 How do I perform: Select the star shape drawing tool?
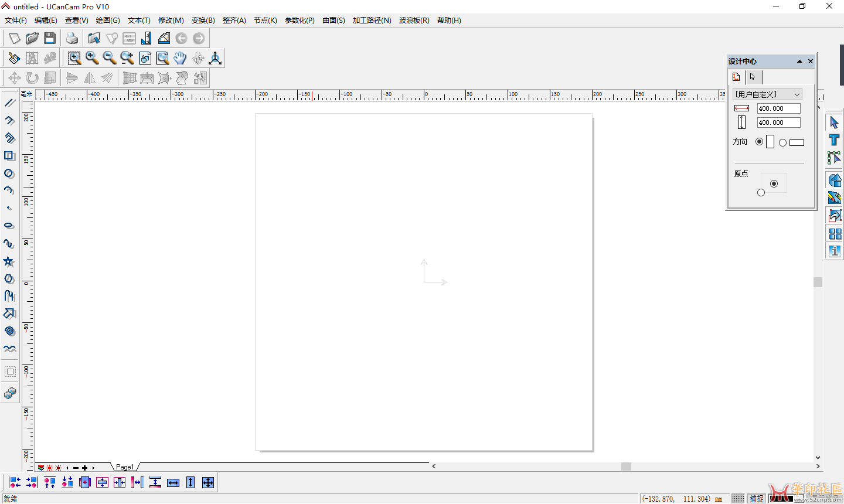click(9, 261)
